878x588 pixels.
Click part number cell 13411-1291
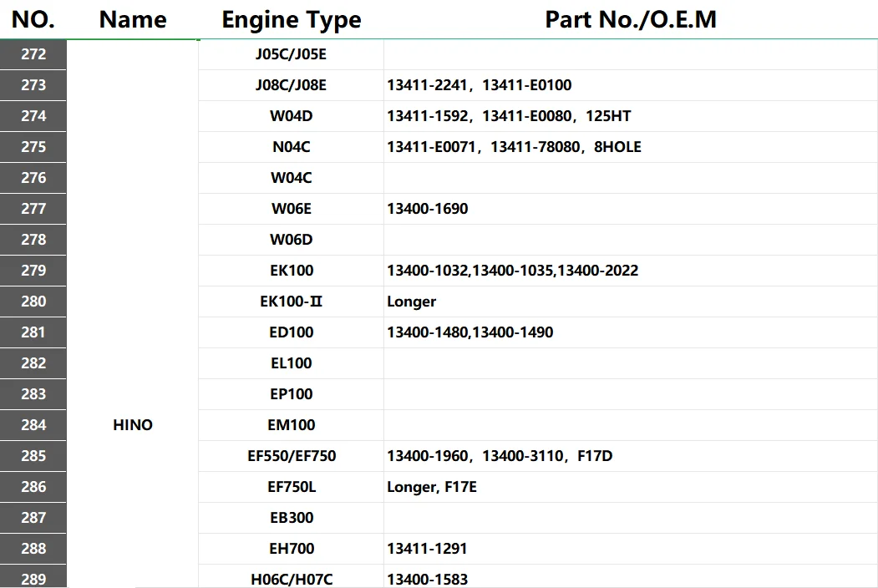[x=631, y=548]
